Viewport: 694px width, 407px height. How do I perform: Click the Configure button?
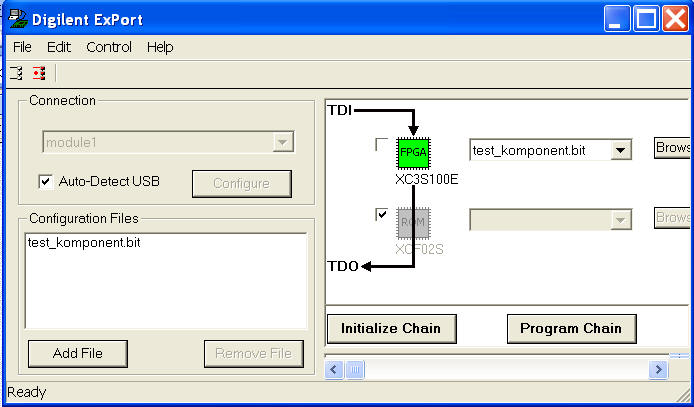point(242,184)
